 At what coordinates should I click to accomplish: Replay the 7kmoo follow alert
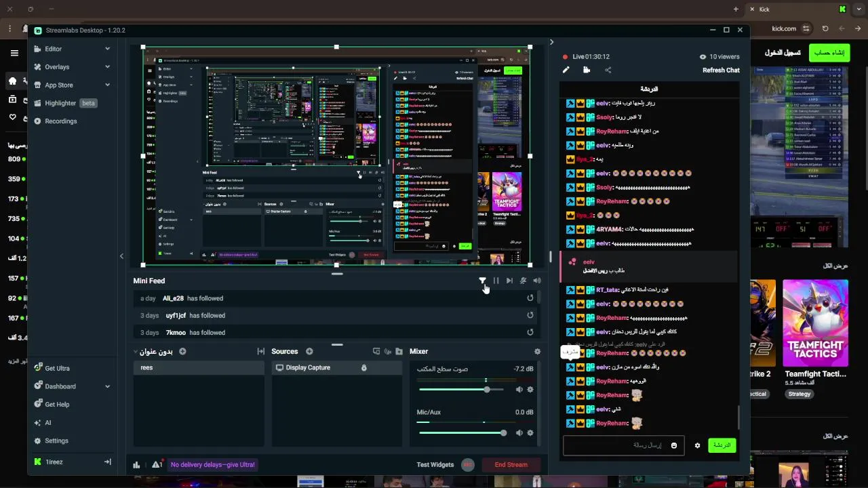[x=530, y=332]
